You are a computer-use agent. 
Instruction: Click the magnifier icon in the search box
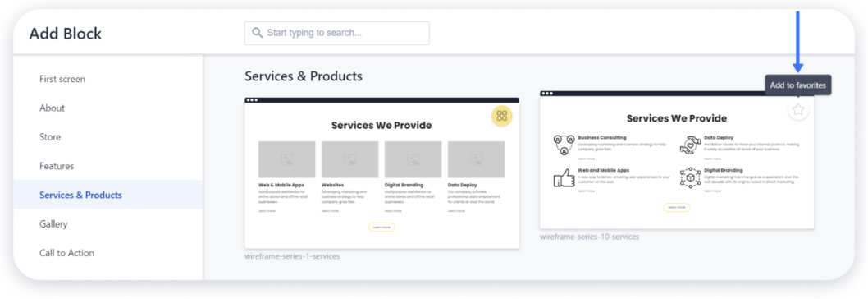click(257, 33)
